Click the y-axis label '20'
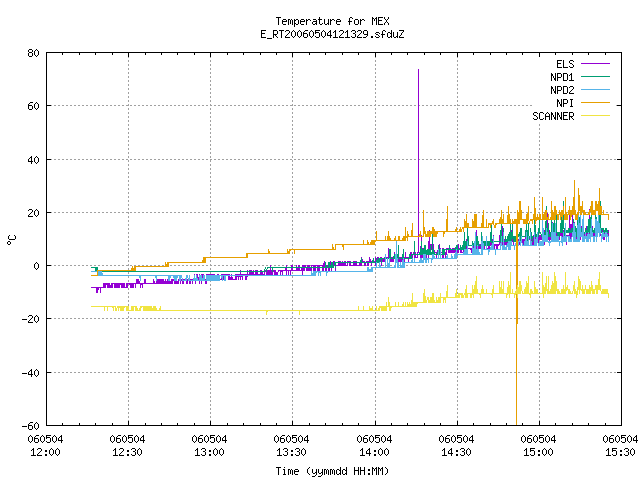The height and width of the screenshot is (480, 640). pos(33,213)
